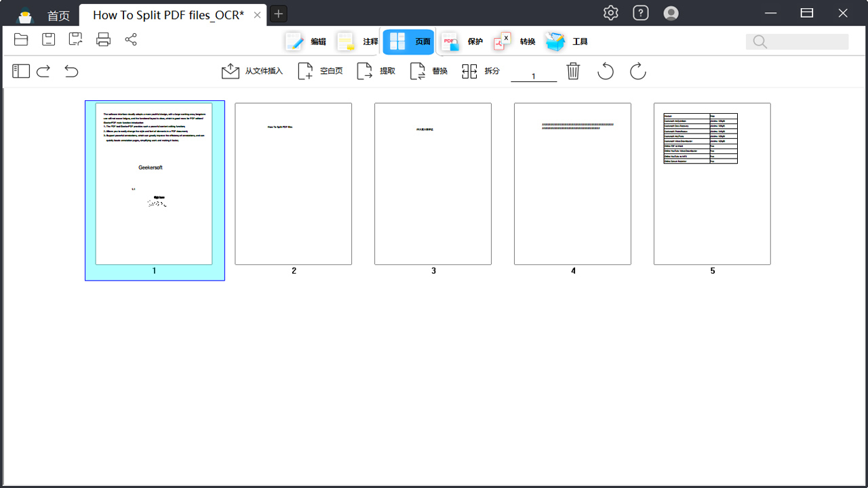Viewport: 868px width, 488px height.
Task: Click the undo arrow icon
Action: [x=71, y=71]
